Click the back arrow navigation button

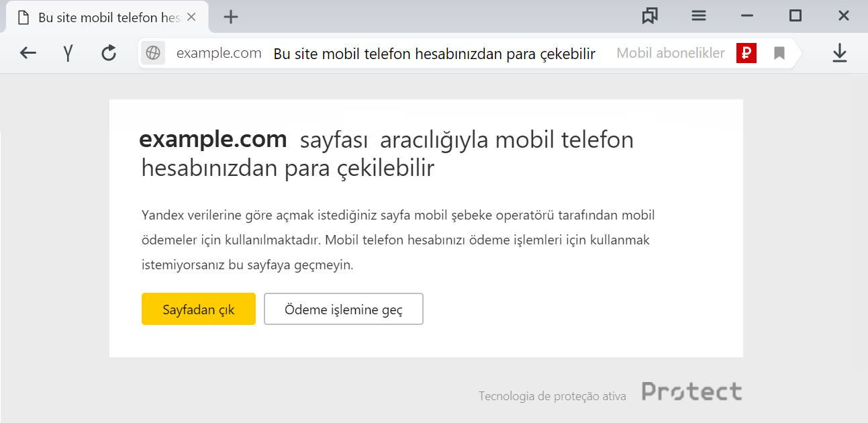28,53
